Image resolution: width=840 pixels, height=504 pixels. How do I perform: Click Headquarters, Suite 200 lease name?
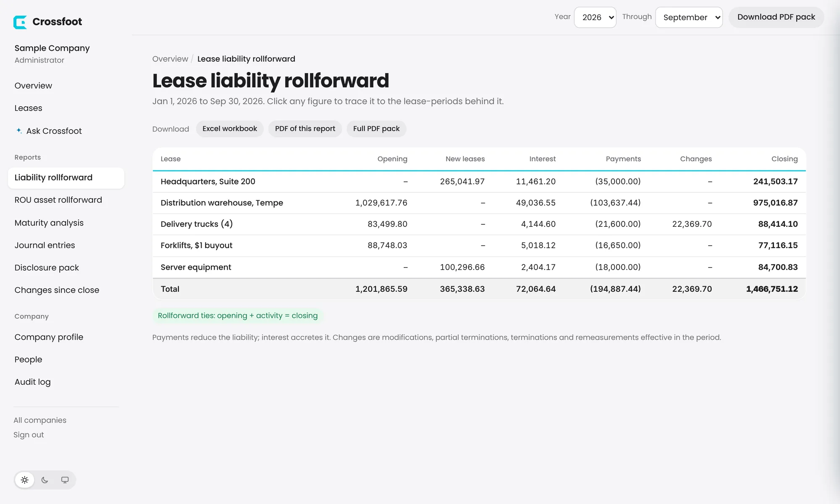click(x=208, y=181)
